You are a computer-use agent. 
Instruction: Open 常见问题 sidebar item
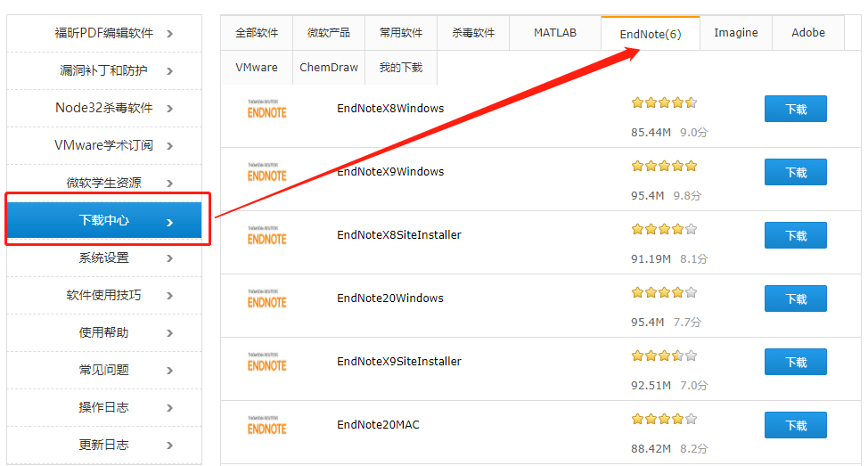pyautogui.click(x=104, y=370)
